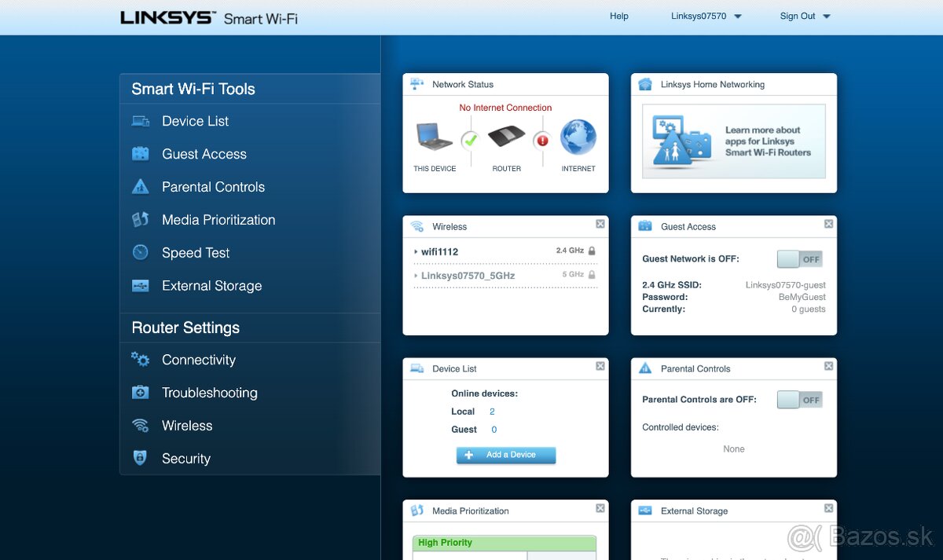Click the Media Prioritization sidebar icon
Viewport: 943px width, 560px height.
[141, 220]
